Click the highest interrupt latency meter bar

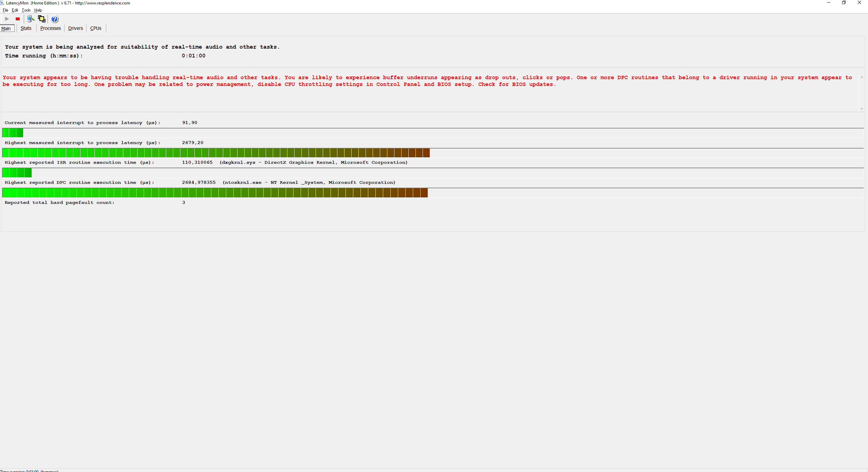pyautogui.click(x=216, y=153)
